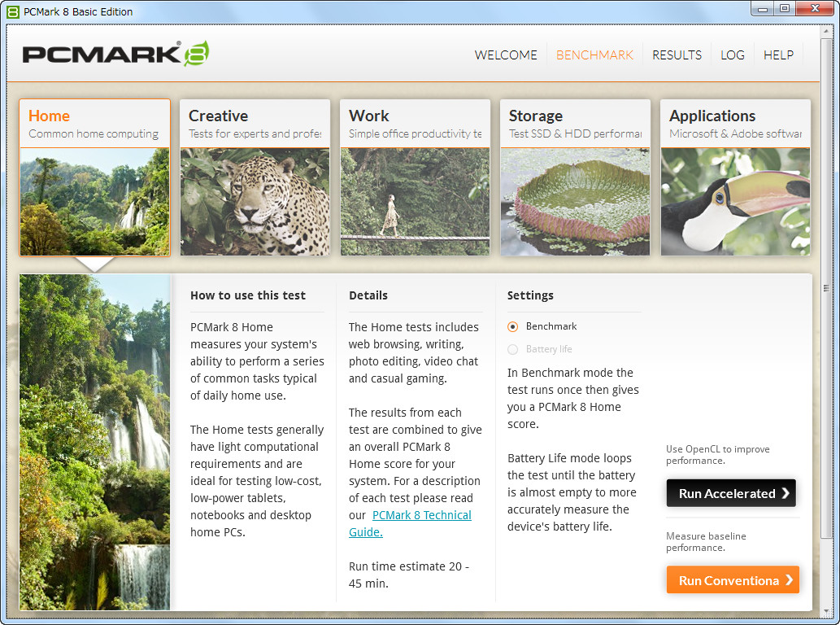Click the 'How to use this test' heading

(x=248, y=295)
